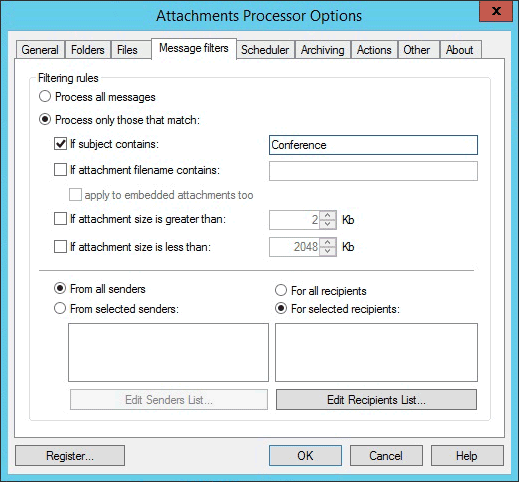The image size is (519, 482).
Task: Confirm settings with OK button
Action: pyautogui.click(x=305, y=456)
